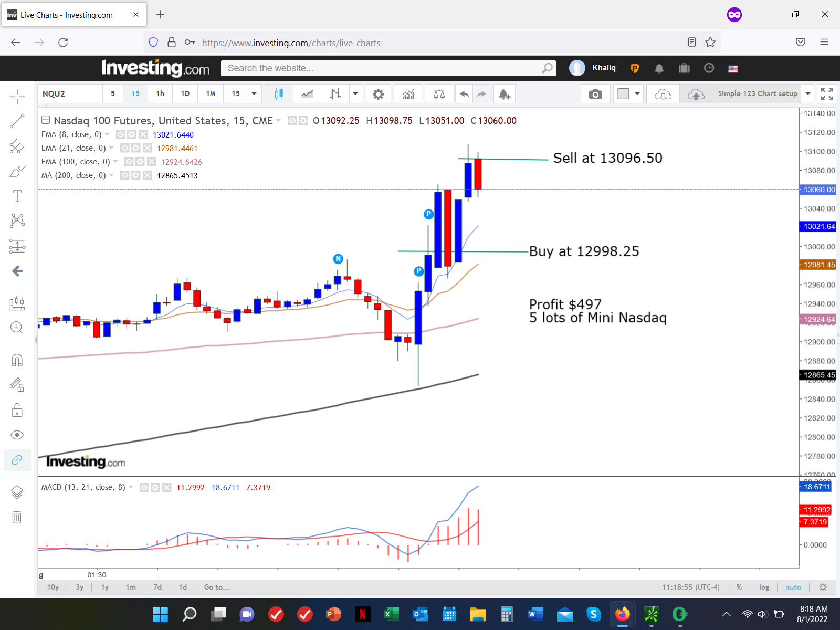Image resolution: width=840 pixels, height=630 pixels.
Task: Open chart properties gear icon
Action: [x=378, y=94]
